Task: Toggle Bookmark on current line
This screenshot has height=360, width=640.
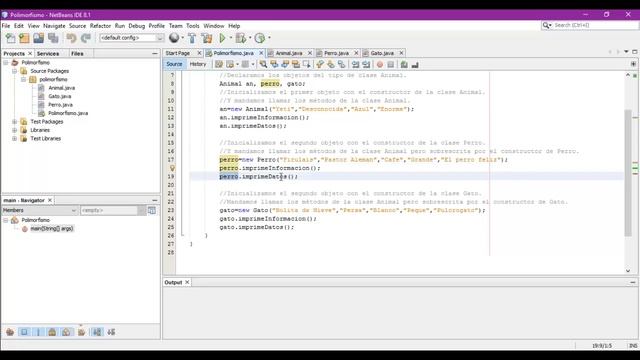Action: pyautogui.click(x=341, y=64)
